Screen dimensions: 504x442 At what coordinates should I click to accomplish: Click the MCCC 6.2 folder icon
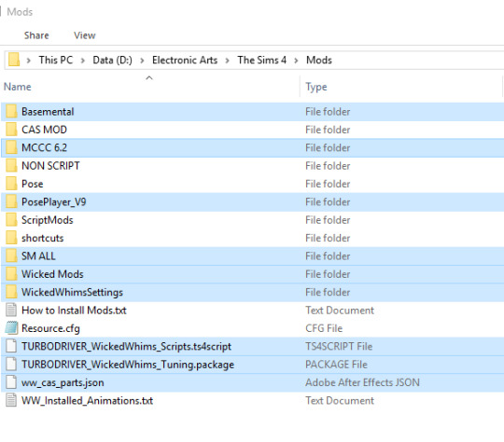point(11,147)
